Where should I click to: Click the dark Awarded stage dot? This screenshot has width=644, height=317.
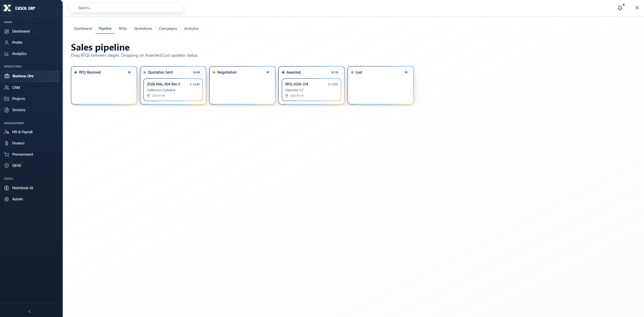coord(283,72)
